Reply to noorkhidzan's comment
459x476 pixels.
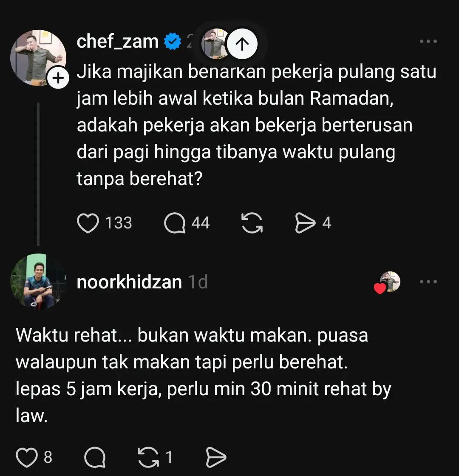[95, 457]
